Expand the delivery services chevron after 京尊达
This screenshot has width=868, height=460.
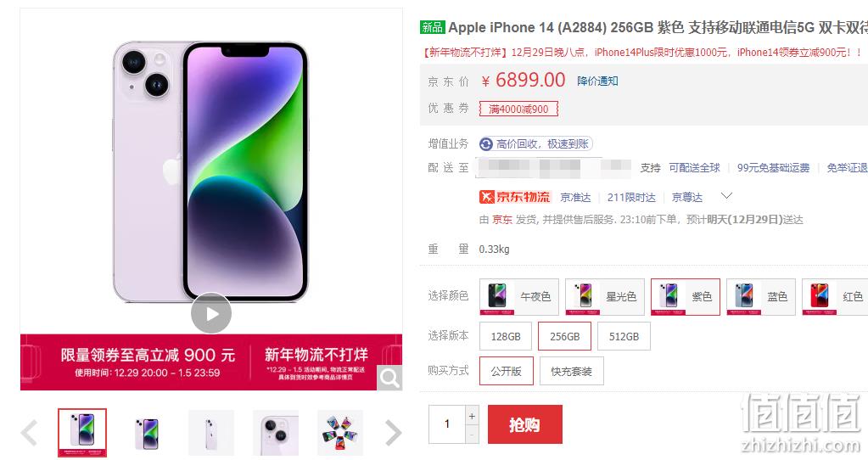pyautogui.click(x=726, y=196)
